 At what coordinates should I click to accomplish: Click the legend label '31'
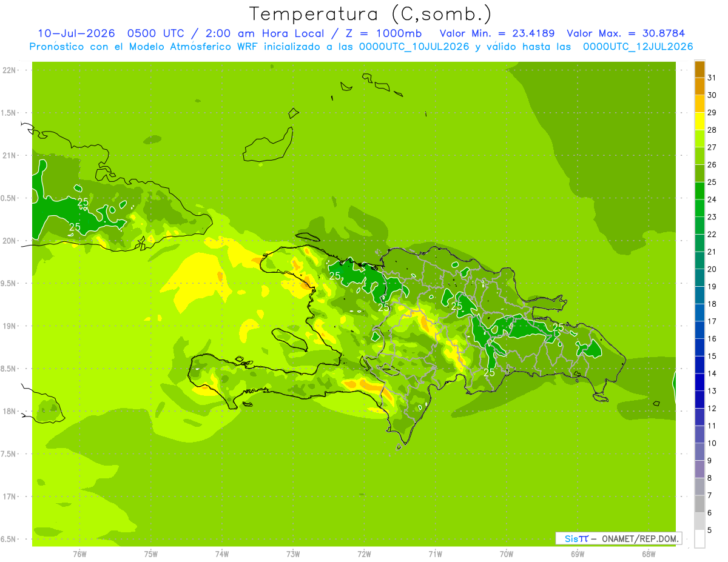(712, 78)
